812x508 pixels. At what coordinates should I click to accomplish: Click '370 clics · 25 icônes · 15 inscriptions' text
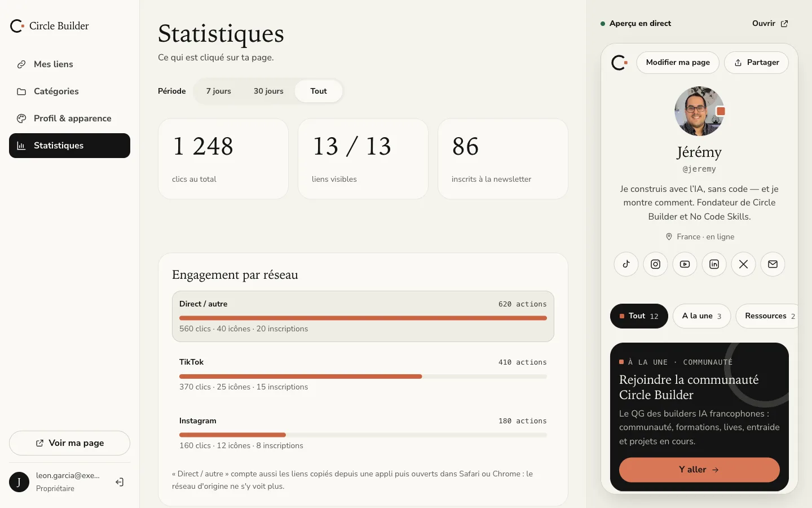244,387
